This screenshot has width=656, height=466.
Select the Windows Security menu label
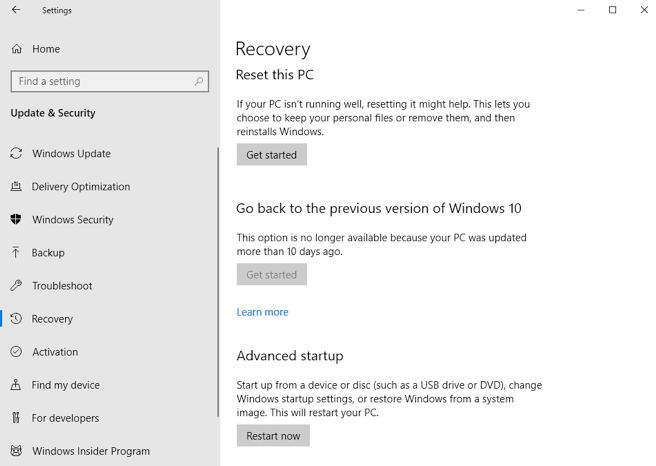click(x=72, y=220)
